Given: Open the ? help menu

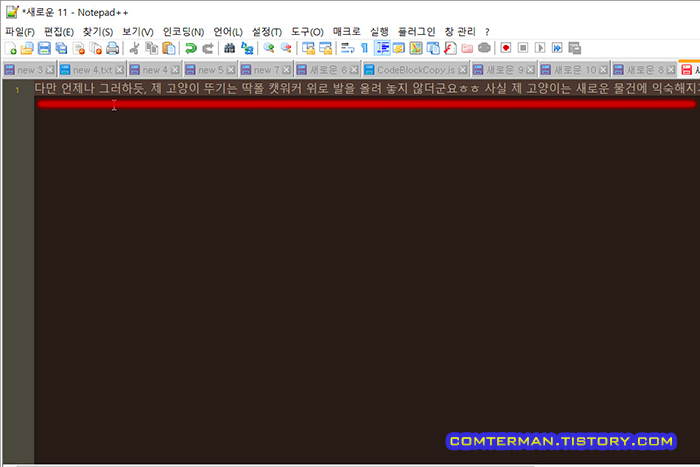Looking at the screenshot, I should pyautogui.click(x=487, y=32).
